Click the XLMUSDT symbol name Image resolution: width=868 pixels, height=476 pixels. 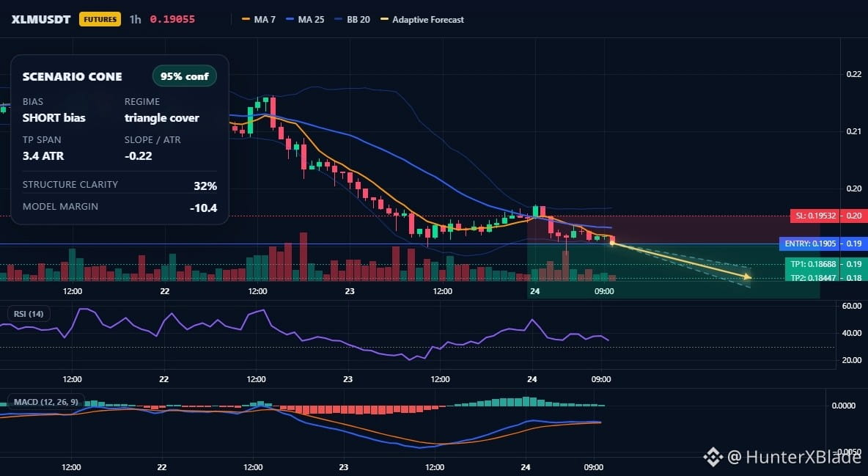click(x=41, y=19)
